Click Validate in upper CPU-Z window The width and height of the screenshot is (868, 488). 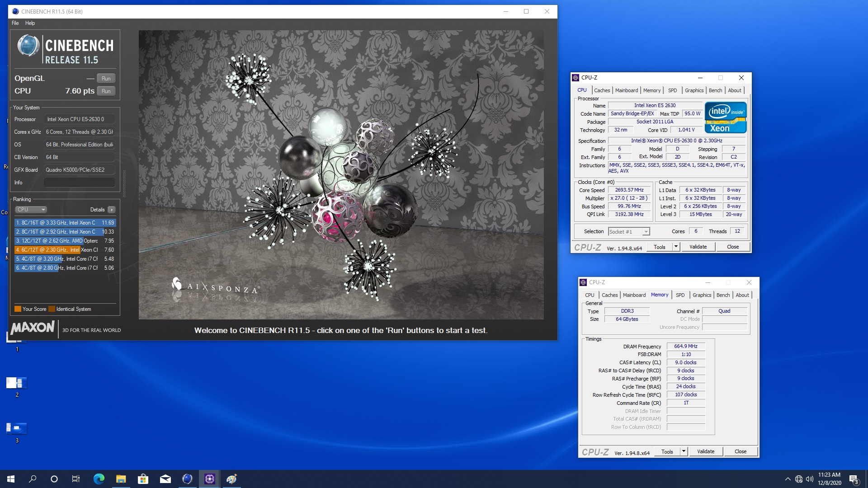[698, 247]
